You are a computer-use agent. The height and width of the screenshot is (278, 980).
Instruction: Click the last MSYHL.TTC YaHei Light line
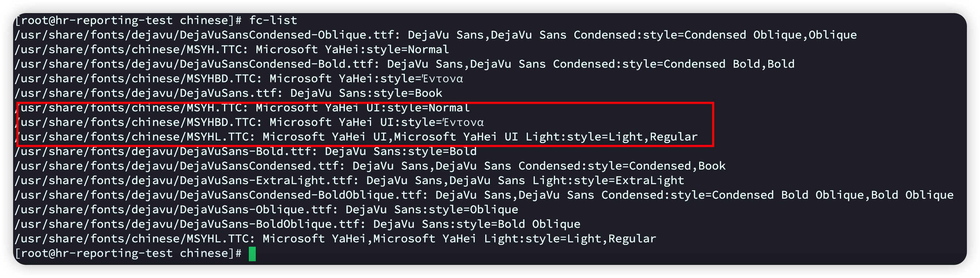coord(335,239)
